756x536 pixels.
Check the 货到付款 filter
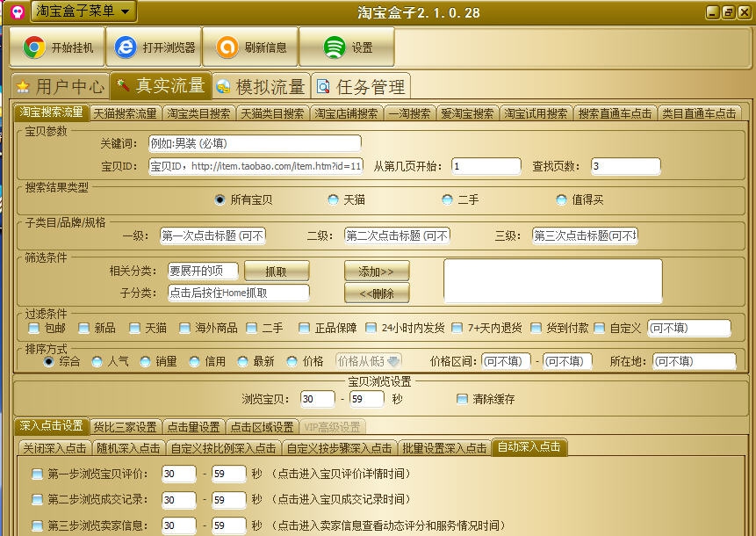point(536,329)
